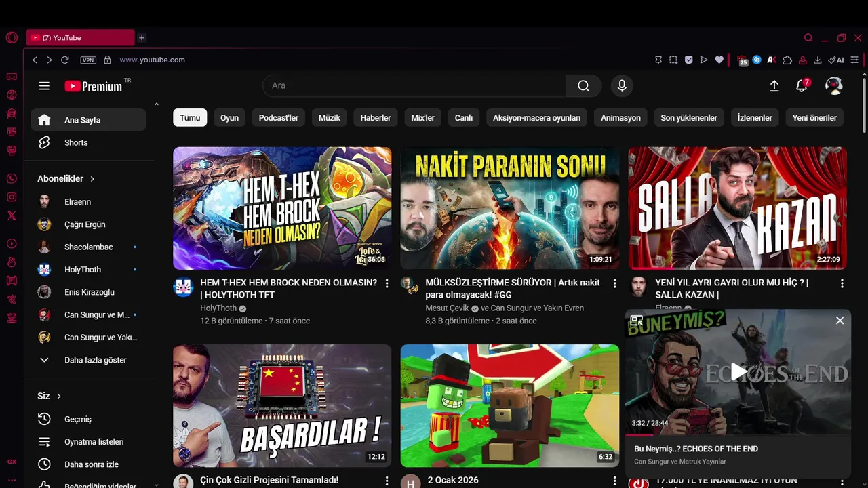Image resolution: width=868 pixels, height=488 pixels.
Task: Open a new browser tab
Action: pos(142,38)
